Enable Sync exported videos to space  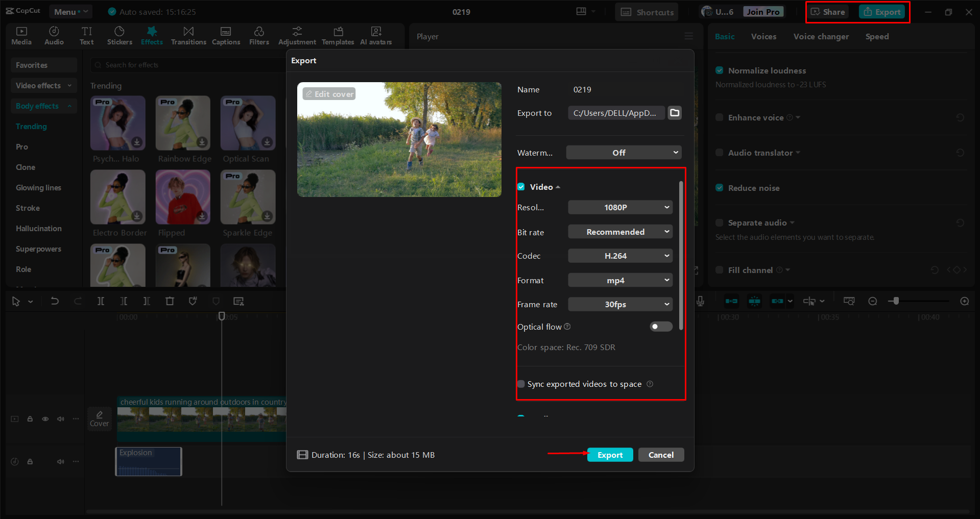[521, 384]
